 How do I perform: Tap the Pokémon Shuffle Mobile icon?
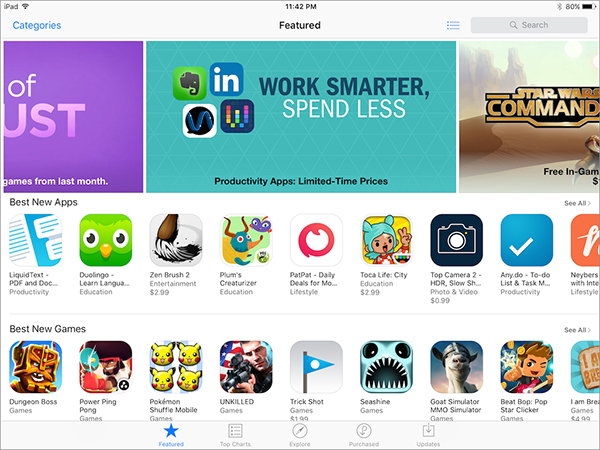176,367
